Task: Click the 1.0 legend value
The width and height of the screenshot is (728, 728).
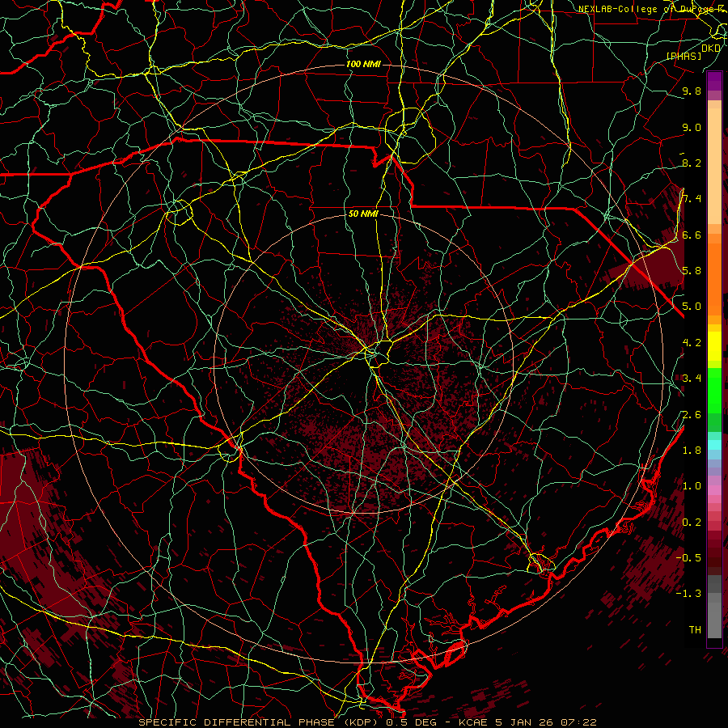Action: tap(692, 486)
